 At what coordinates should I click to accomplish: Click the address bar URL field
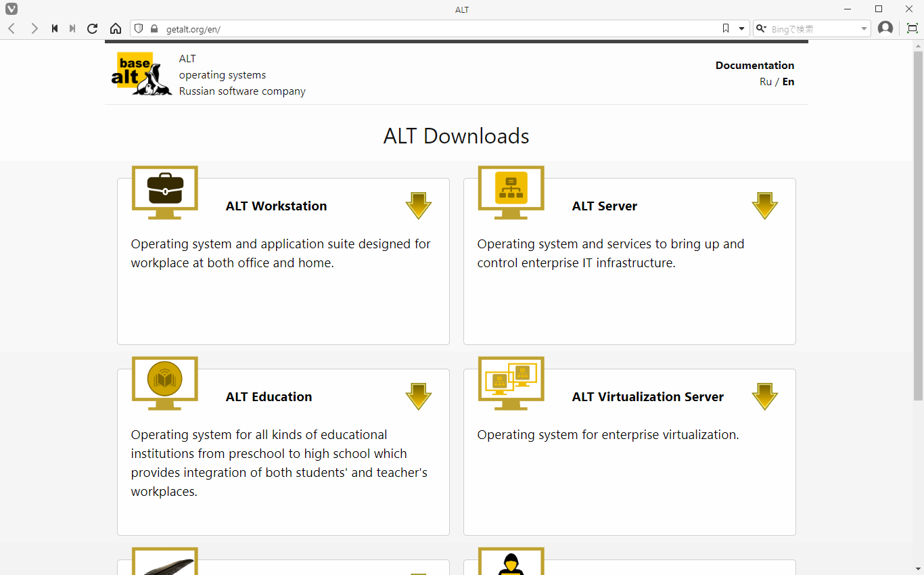440,29
